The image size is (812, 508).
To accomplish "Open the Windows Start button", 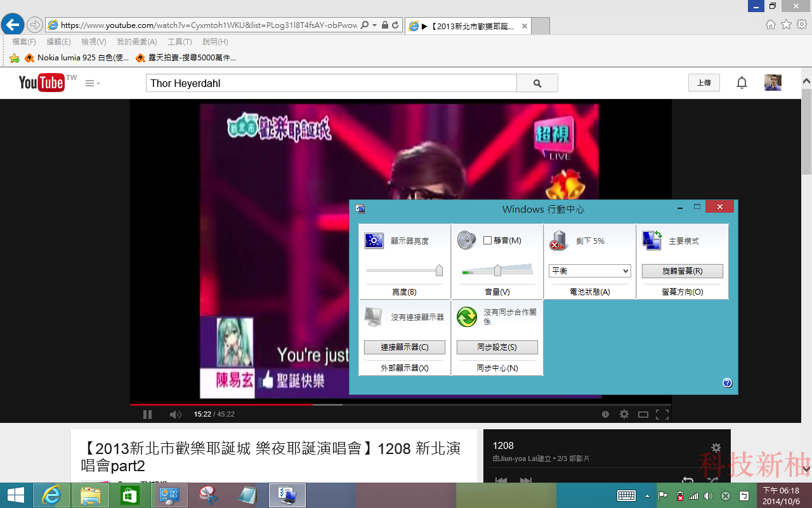I will (x=15, y=495).
